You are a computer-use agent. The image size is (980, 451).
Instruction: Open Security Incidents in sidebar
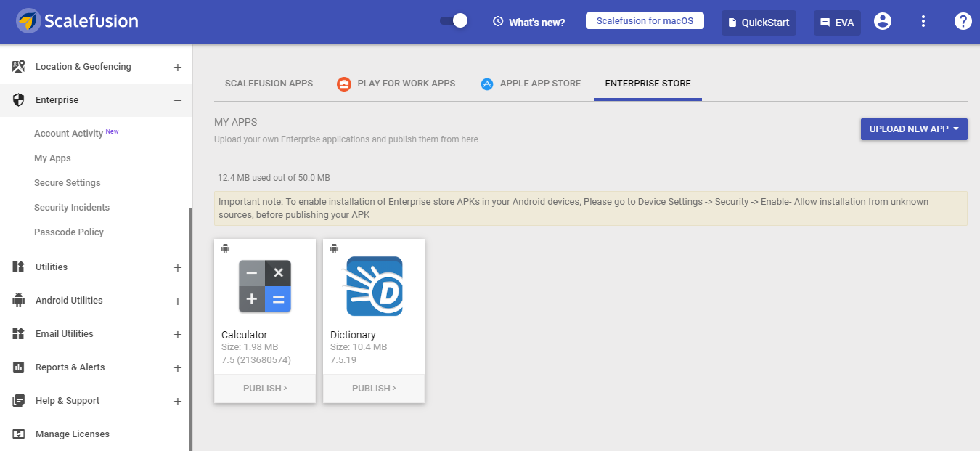[x=72, y=208]
